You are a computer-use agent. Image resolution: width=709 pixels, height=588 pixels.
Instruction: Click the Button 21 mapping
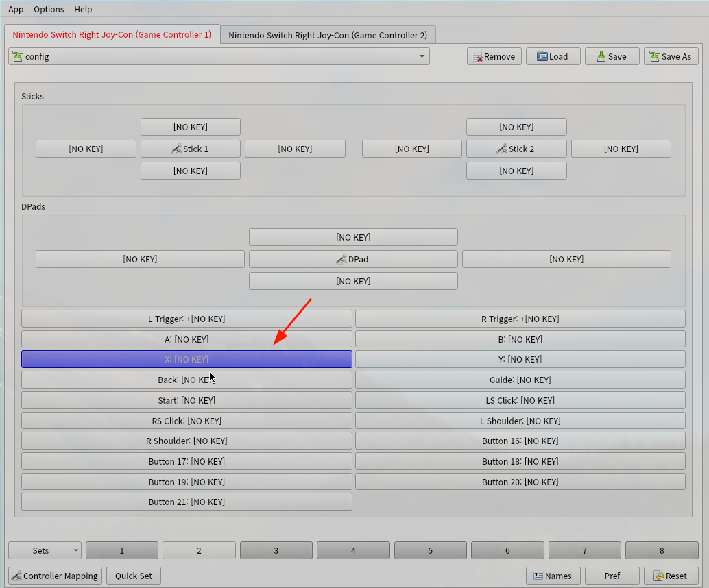click(x=187, y=502)
